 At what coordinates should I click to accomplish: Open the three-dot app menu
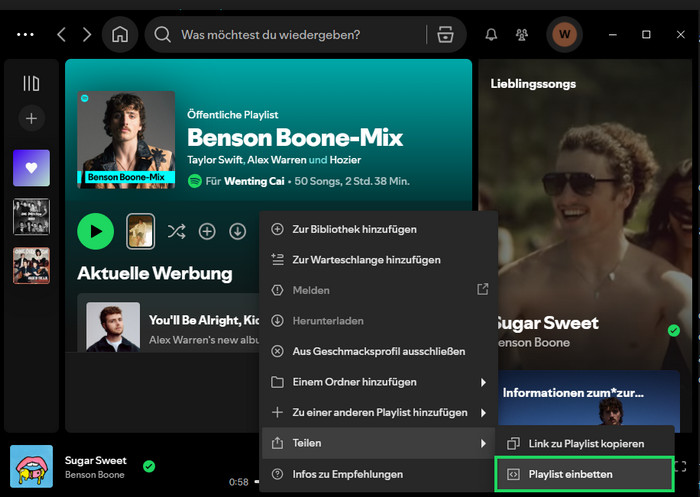(25, 34)
